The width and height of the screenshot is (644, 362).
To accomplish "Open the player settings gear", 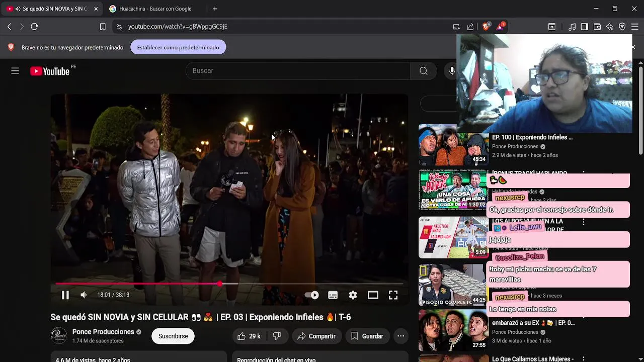I will [353, 295].
